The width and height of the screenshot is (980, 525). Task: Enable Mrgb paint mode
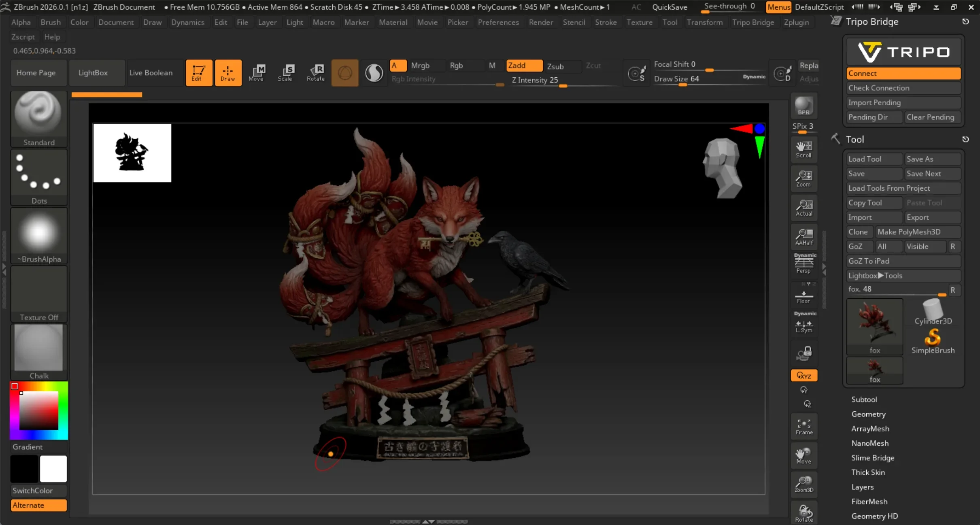426,66
